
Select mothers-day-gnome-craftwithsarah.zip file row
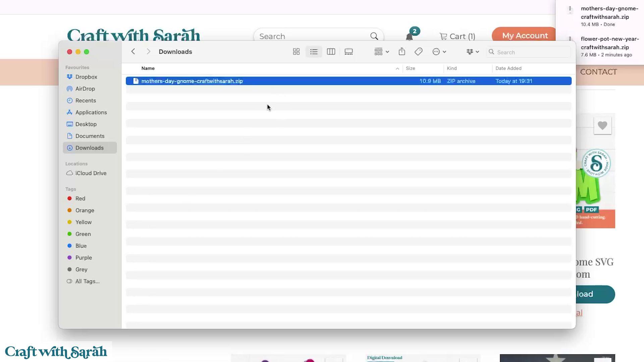click(x=348, y=81)
